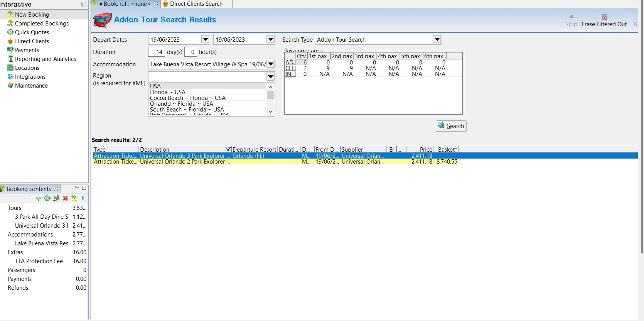The image size is (644, 321).
Task: Click the Maintenance icon
Action: click(x=10, y=85)
